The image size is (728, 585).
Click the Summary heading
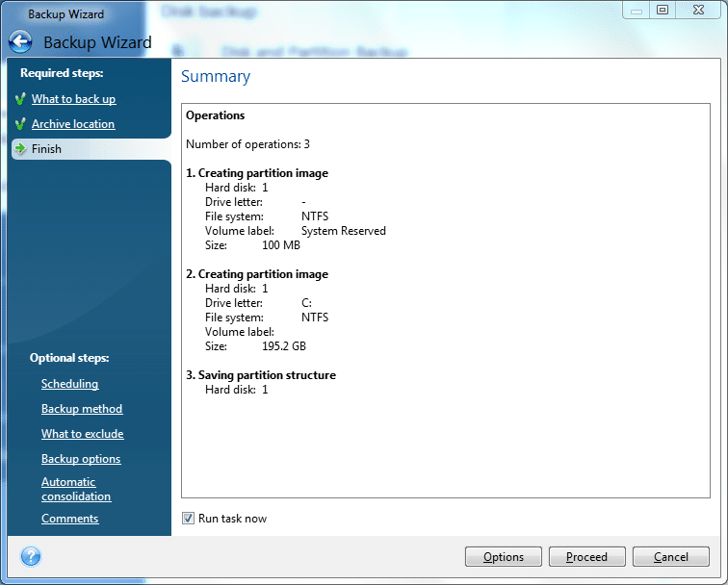216,76
